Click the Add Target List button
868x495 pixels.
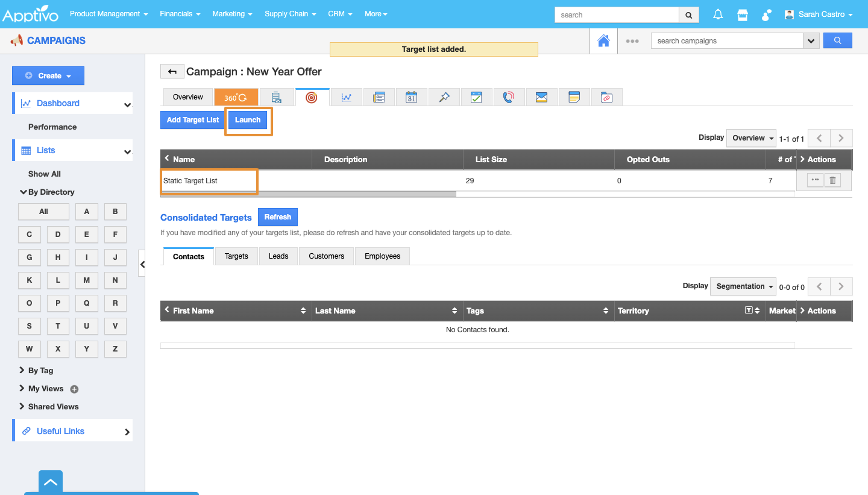pos(193,120)
